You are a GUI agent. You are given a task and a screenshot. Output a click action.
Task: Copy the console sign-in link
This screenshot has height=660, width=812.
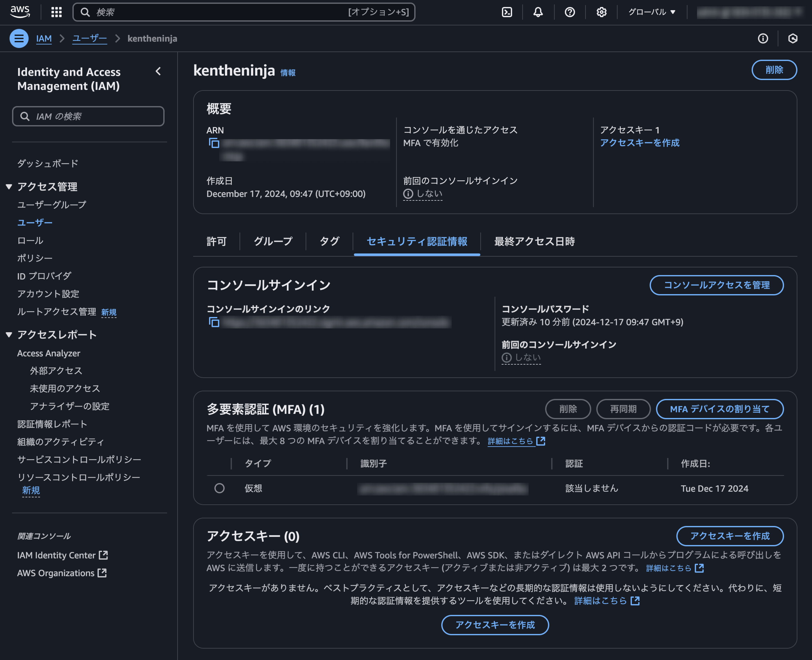point(214,322)
